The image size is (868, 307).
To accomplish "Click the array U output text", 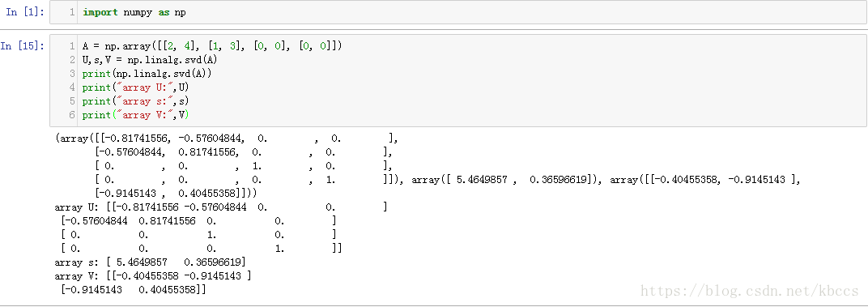I will tap(221, 207).
